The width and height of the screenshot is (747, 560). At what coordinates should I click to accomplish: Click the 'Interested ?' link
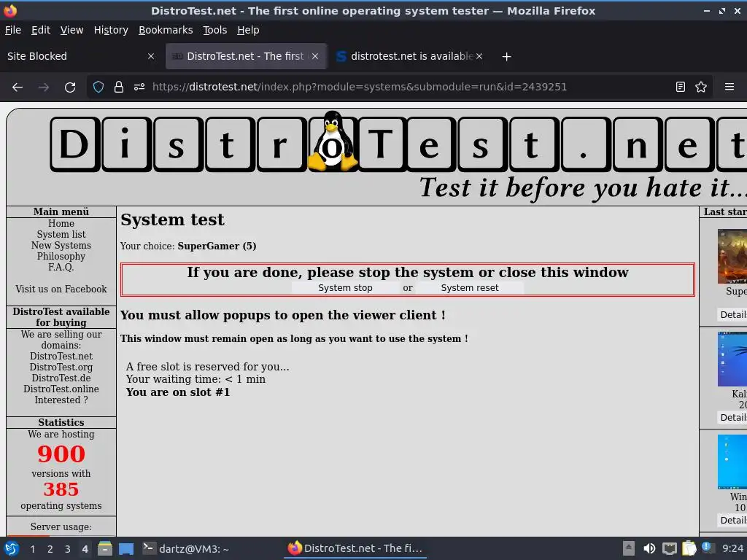click(x=61, y=400)
